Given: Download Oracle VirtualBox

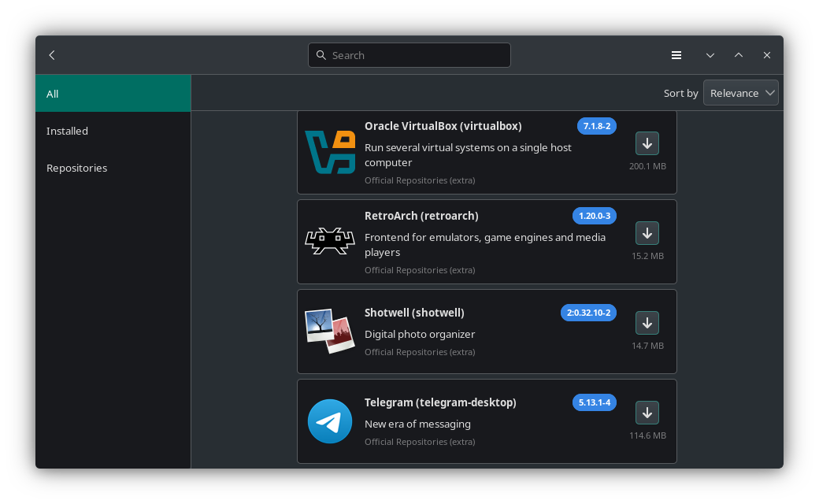Looking at the screenshot, I should click(647, 143).
